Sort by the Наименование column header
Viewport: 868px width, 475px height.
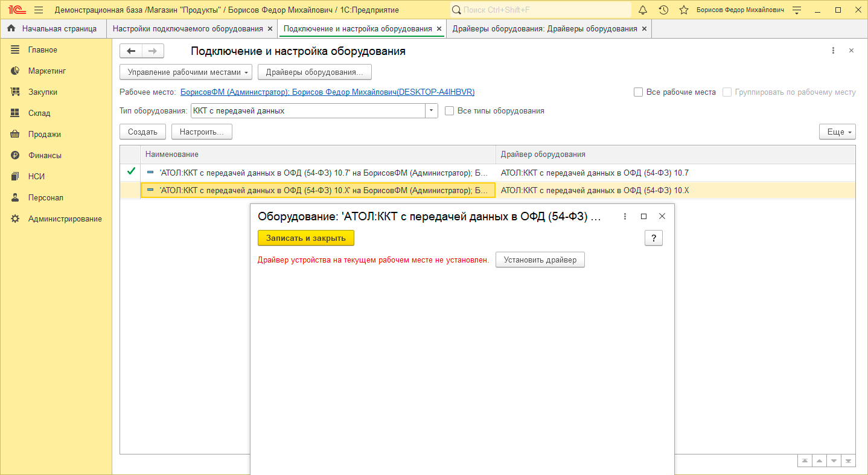318,155
